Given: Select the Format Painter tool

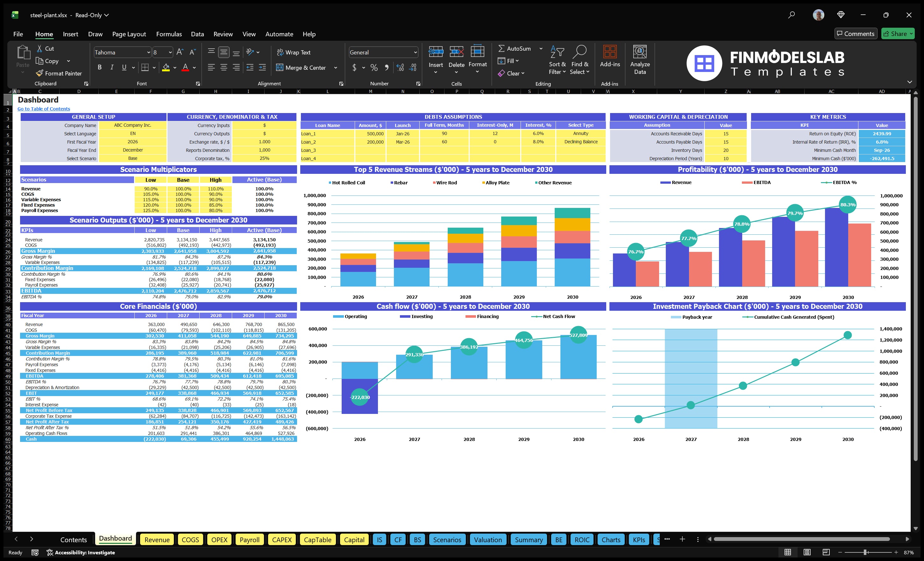Looking at the screenshot, I should click(59, 73).
